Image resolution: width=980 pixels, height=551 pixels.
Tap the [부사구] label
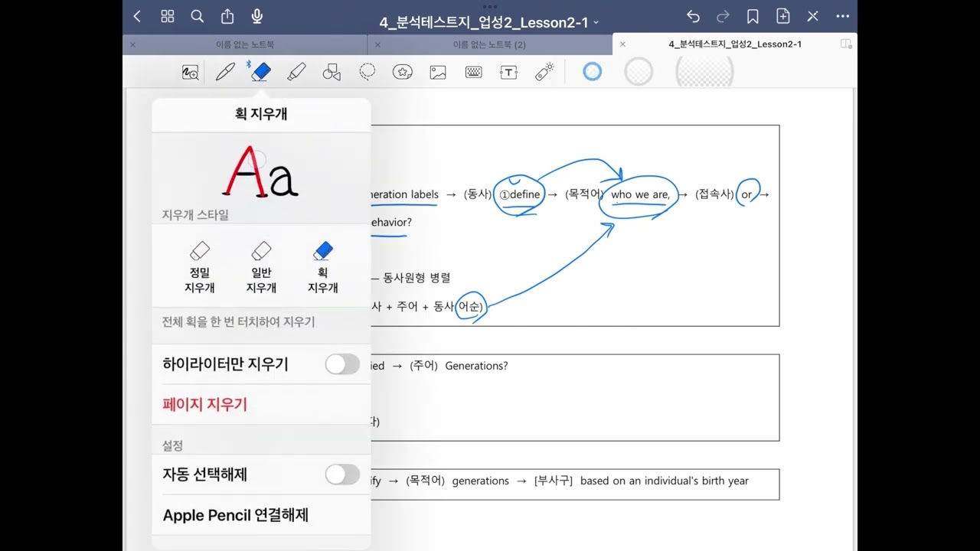pyautogui.click(x=554, y=481)
